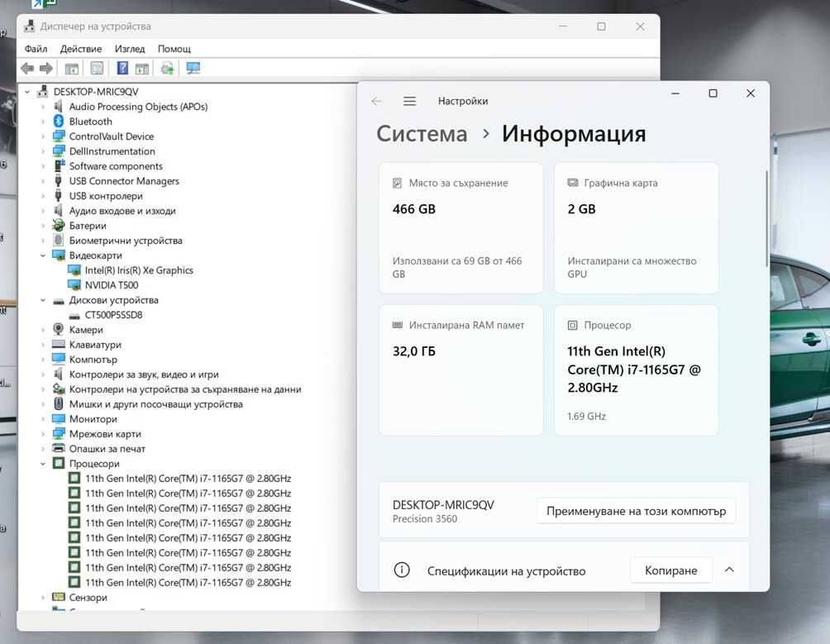Select the Опашки за печат printer icon
The height and width of the screenshot is (644, 830).
[59, 448]
